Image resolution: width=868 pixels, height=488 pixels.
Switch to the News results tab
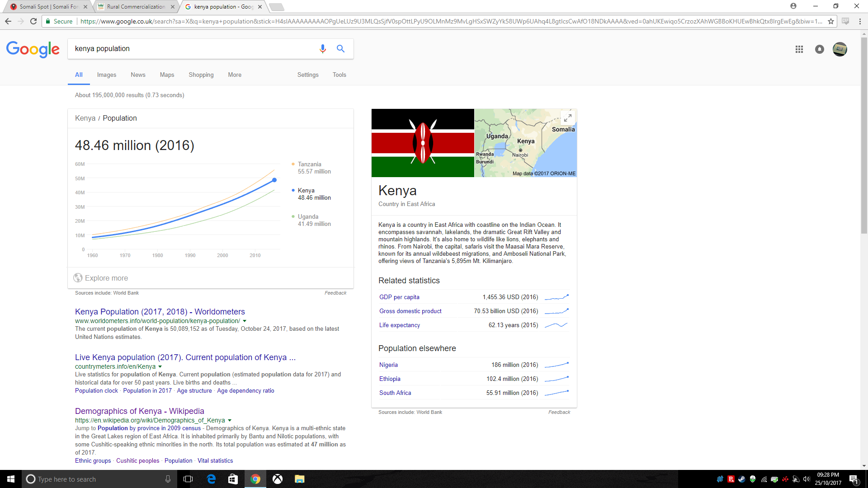click(x=138, y=75)
